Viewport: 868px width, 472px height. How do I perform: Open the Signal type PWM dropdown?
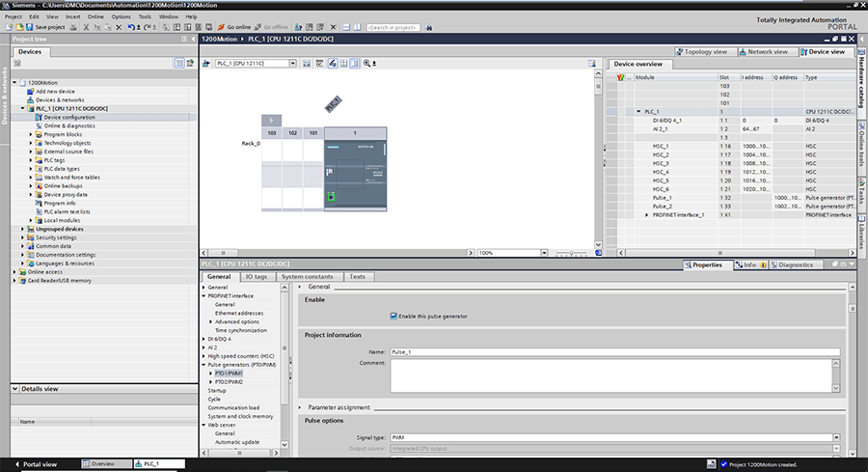point(836,437)
